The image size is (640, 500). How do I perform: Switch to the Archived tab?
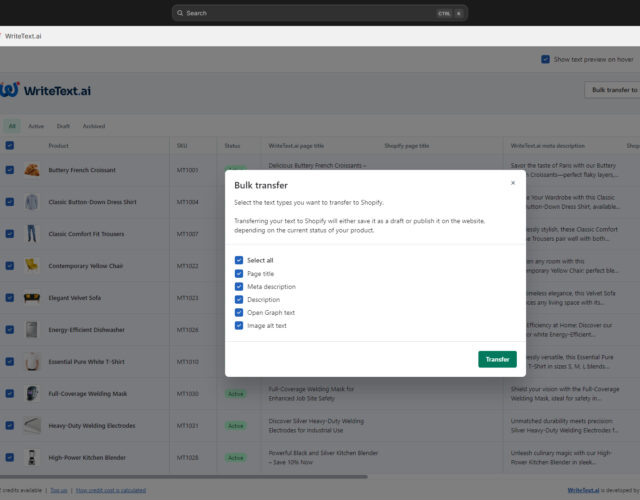[x=94, y=126]
